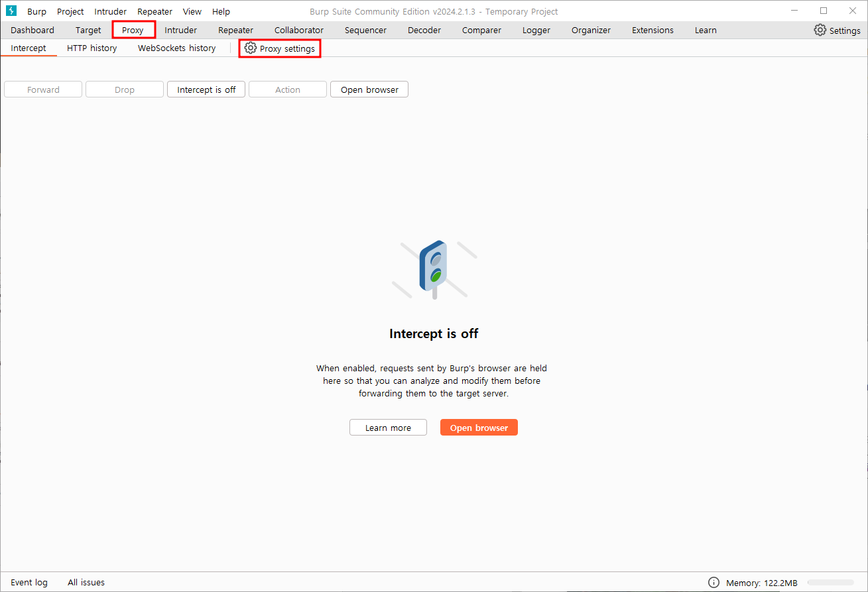
Task: Open the Collaborator tab
Action: point(299,30)
